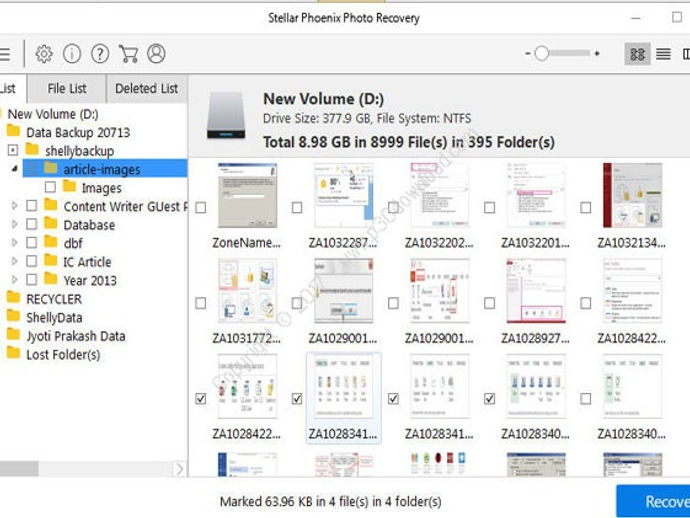Switch to the File List tab
This screenshot has height=518, width=690.
tap(67, 89)
